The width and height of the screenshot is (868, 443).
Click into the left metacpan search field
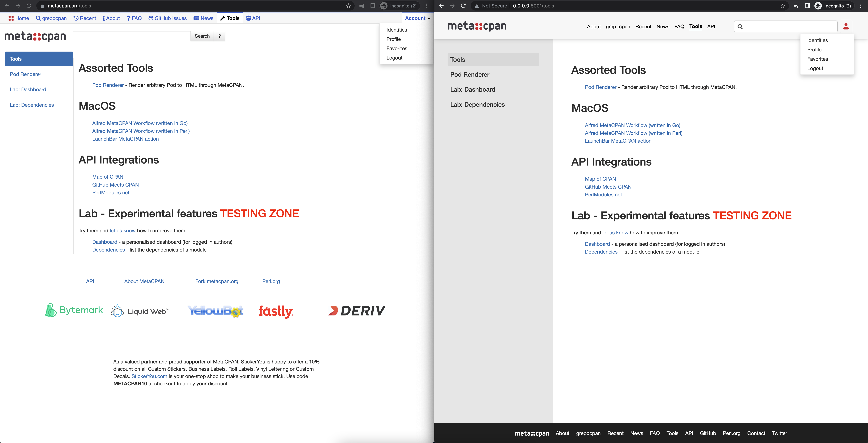coord(131,36)
